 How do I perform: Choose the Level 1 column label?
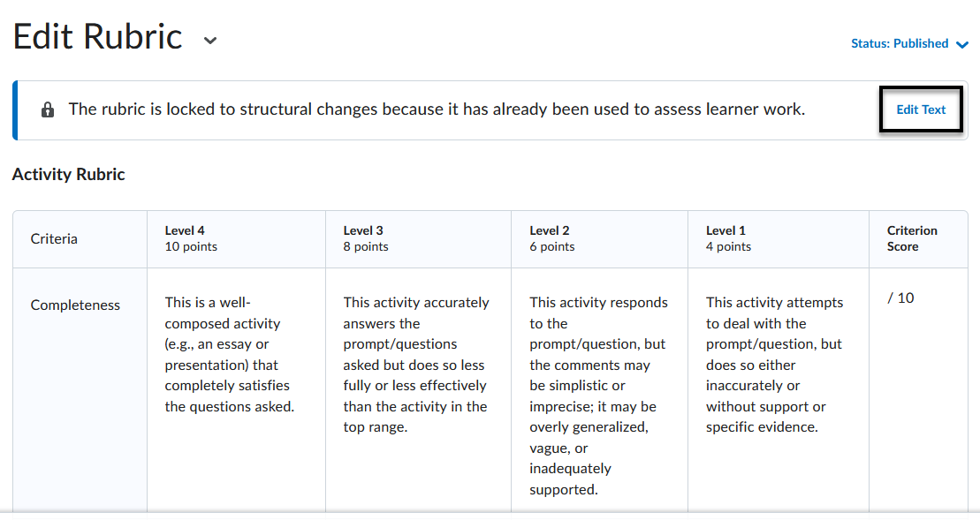726,230
